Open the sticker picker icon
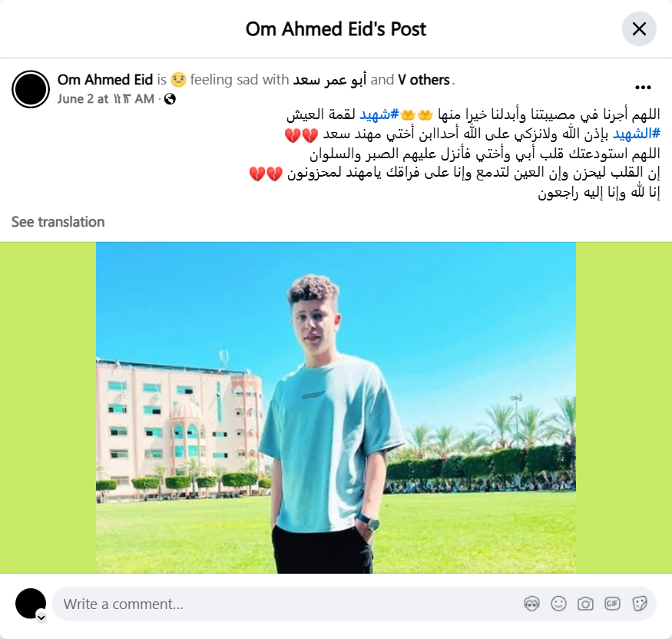 tap(639, 604)
